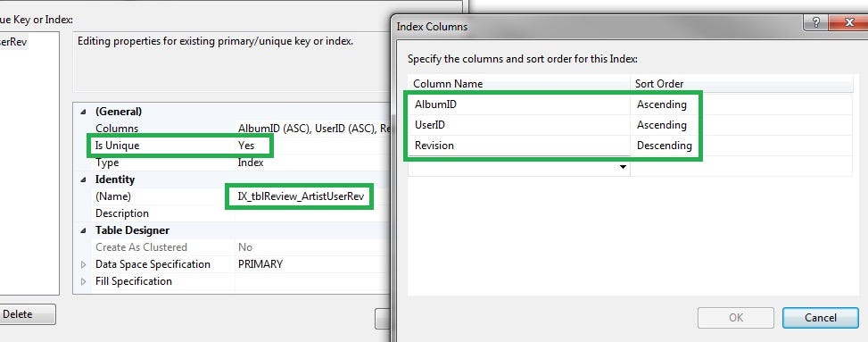Click the Descending sort order for Revision
Viewport: 868px width, 342px height.
pos(665,146)
